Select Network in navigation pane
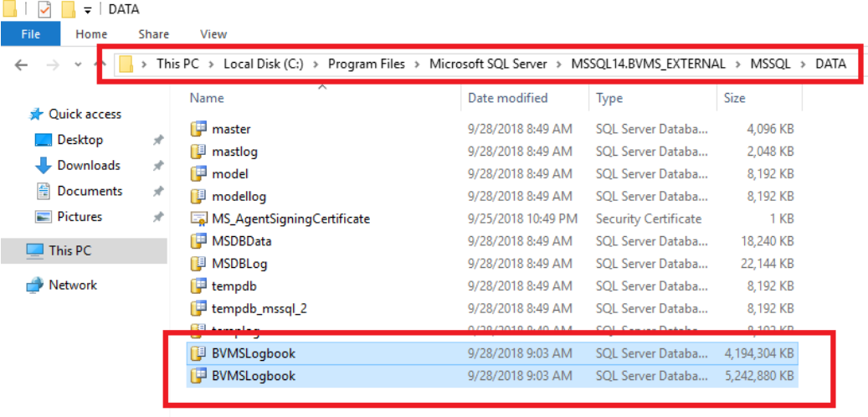The height and width of the screenshot is (417, 868). point(73,286)
